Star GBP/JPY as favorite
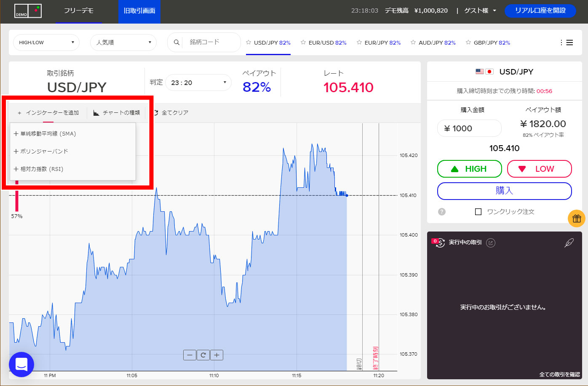 pyautogui.click(x=468, y=43)
